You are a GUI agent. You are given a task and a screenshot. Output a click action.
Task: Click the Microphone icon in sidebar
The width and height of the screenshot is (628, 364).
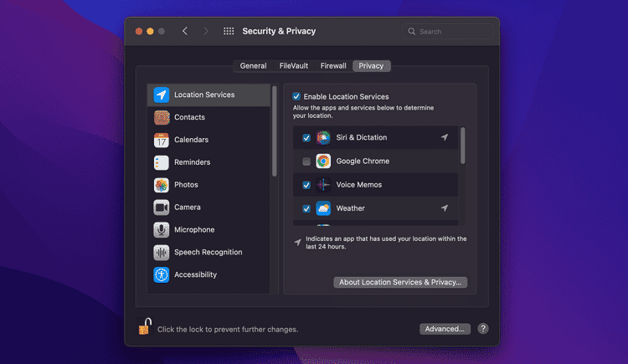pyautogui.click(x=162, y=229)
